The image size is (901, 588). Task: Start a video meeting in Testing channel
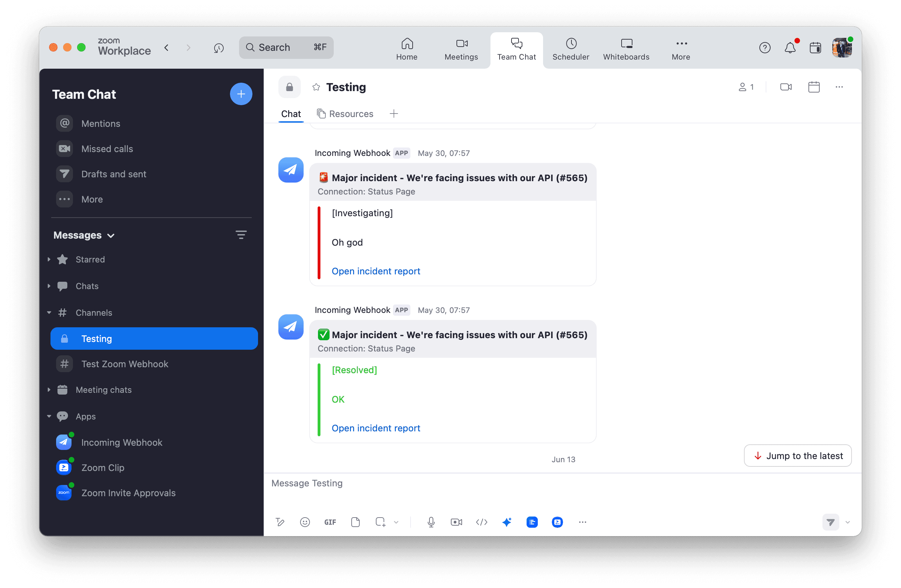786,87
